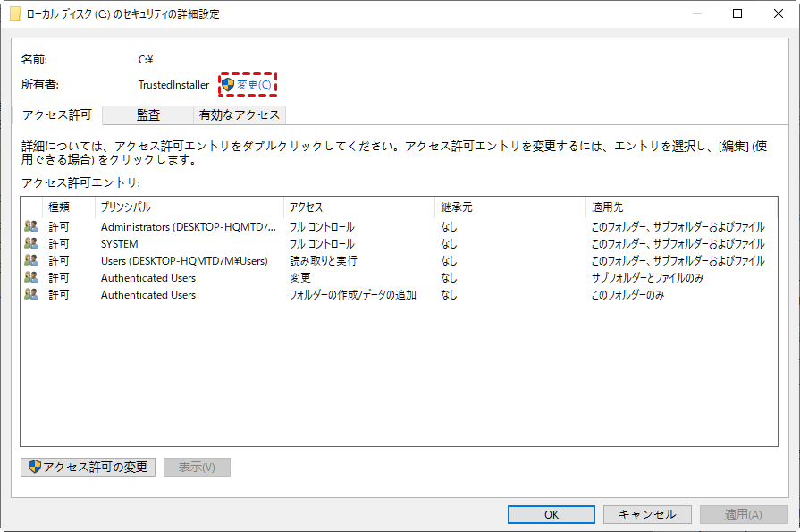The height and width of the screenshot is (532, 800).
Task: Click the このフォルダーのみ value
Action: point(627,294)
